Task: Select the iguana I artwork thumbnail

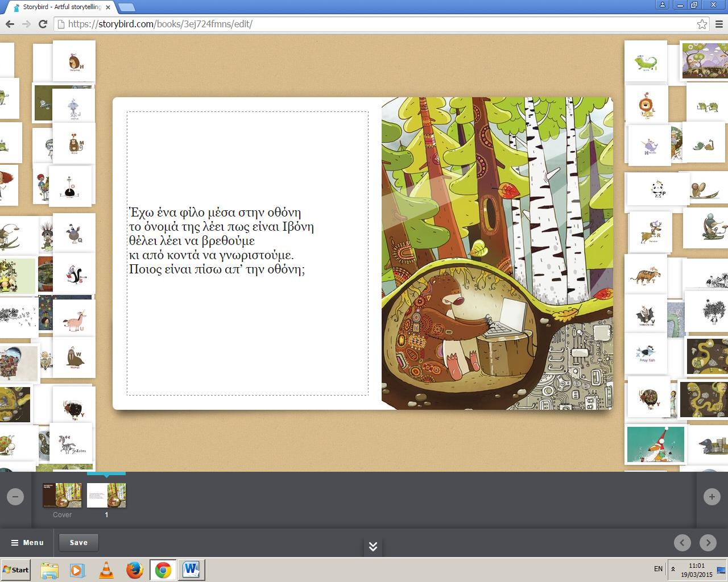Action: [x=646, y=61]
